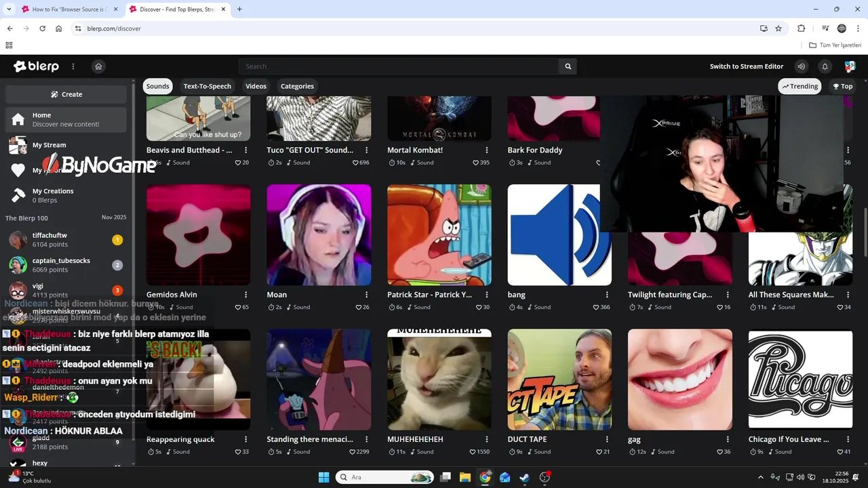Open tiffachuftw leaderboard entry
The image size is (868, 488).
(x=66, y=239)
